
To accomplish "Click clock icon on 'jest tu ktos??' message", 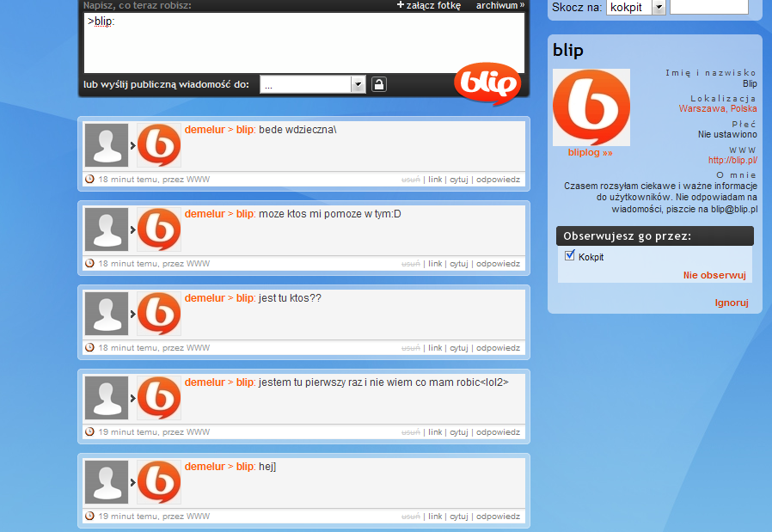I will (89, 347).
